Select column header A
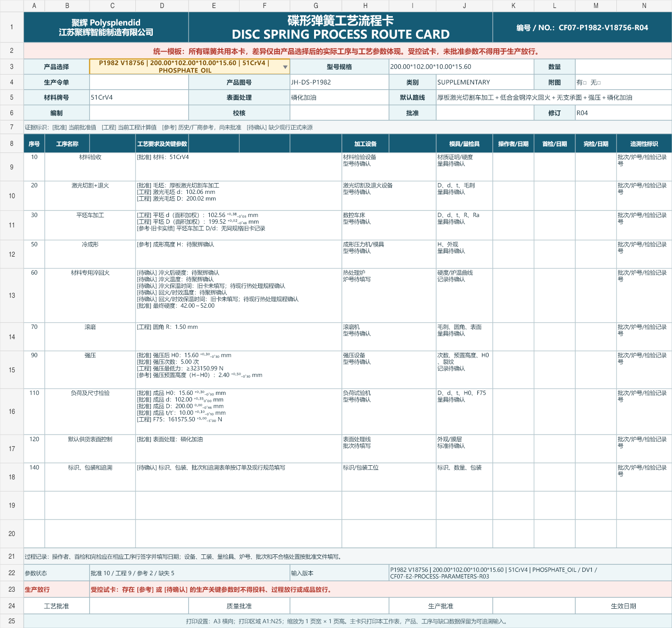 (x=34, y=6)
